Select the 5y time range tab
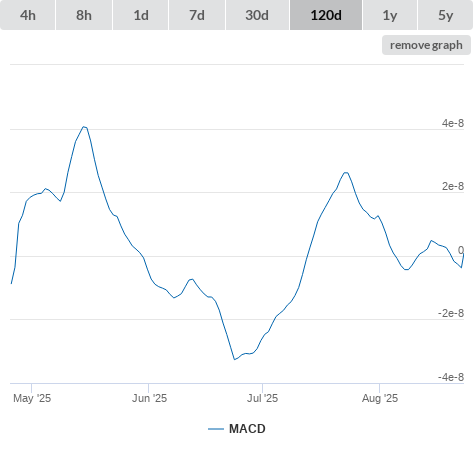The image size is (474, 455). [x=446, y=15]
